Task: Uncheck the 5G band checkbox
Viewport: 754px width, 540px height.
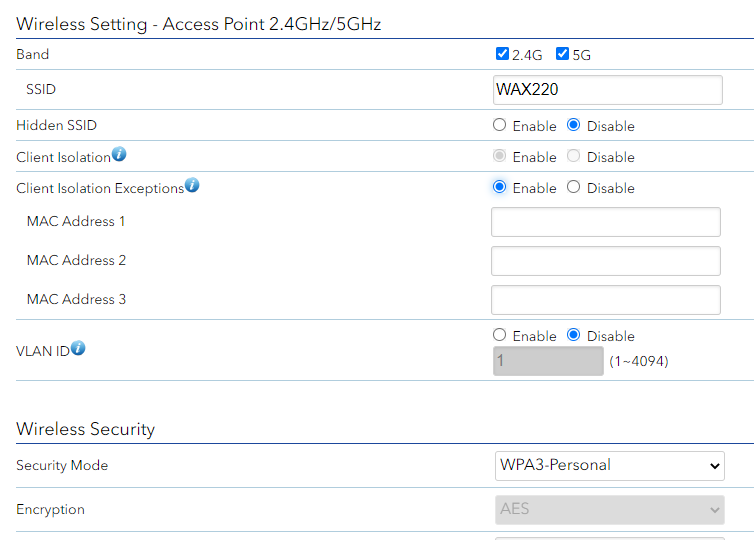Action: pyautogui.click(x=562, y=53)
